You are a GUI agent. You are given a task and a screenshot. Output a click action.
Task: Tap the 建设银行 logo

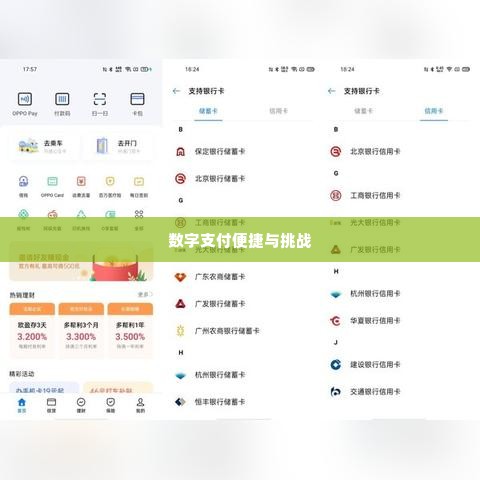click(x=336, y=365)
